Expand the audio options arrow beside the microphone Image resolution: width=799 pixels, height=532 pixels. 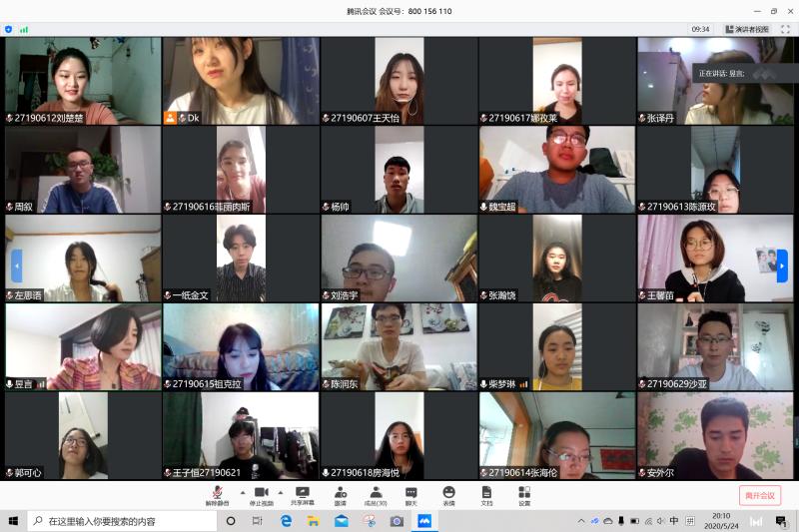tap(242, 493)
